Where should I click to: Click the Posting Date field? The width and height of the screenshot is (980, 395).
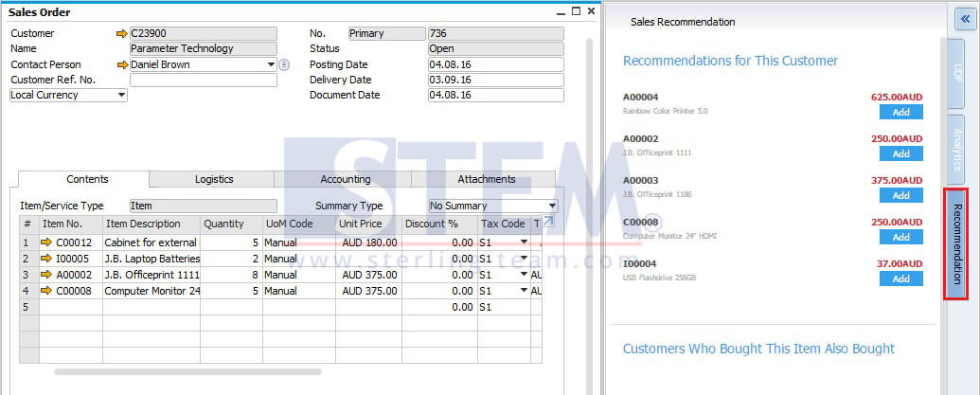pos(495,64)
